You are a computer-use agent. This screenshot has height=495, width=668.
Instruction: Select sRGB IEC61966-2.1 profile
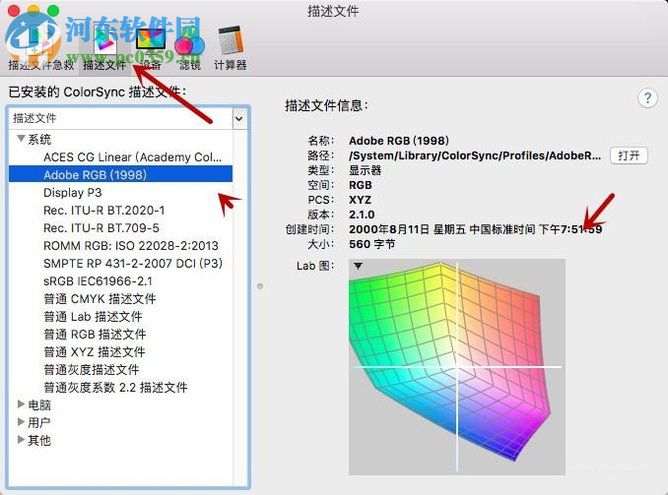121,281
